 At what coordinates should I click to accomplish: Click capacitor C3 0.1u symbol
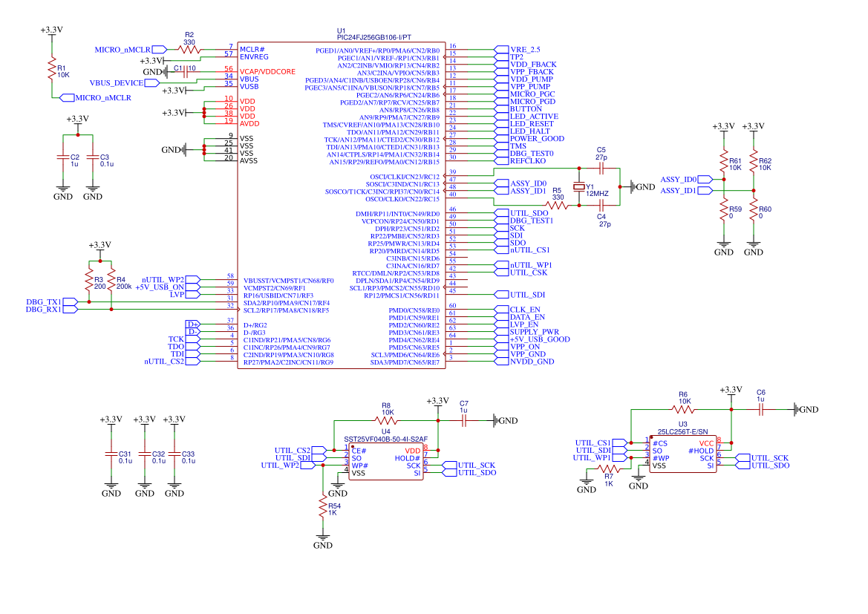click(x=93, y=157)
